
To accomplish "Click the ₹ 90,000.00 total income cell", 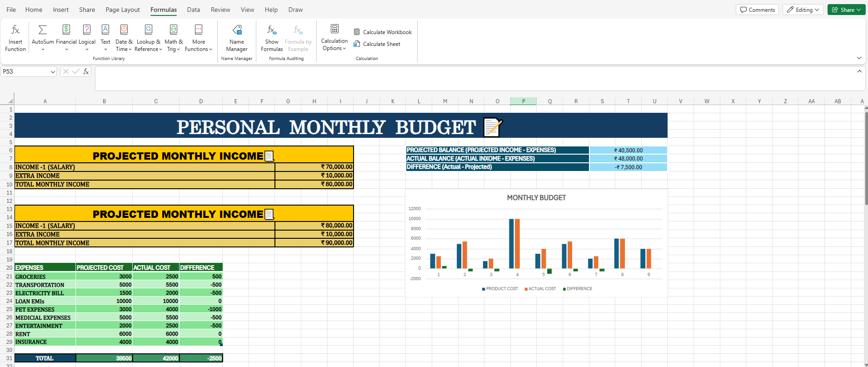I will [x=314, y=243].
